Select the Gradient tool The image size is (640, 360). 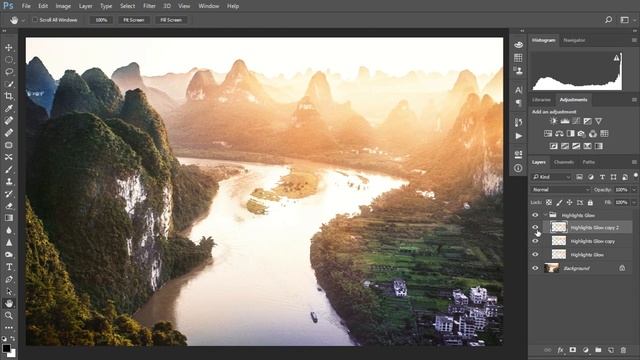[9, 218]
